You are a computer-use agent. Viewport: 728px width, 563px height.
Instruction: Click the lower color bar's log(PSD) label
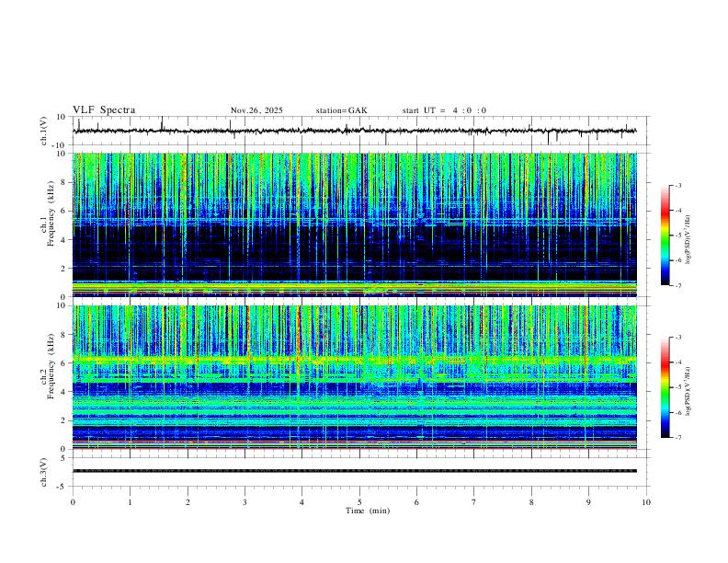(x=688, y=392)
